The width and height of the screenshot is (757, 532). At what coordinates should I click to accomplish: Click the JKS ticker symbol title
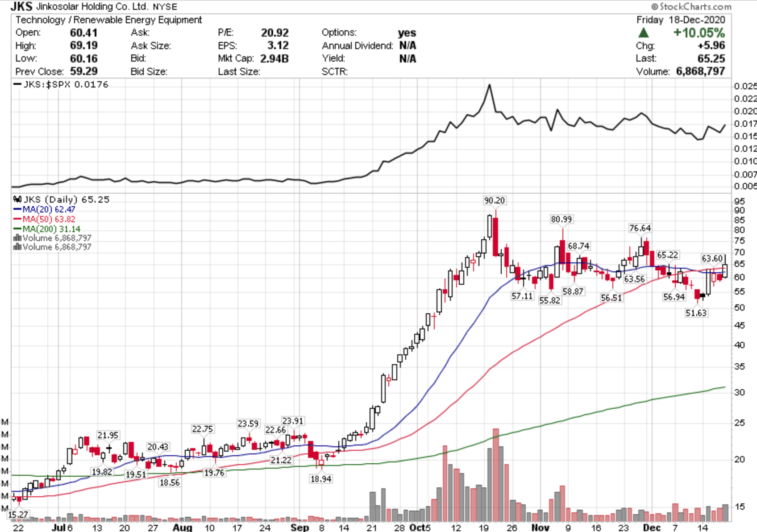[x=21, y=6]
